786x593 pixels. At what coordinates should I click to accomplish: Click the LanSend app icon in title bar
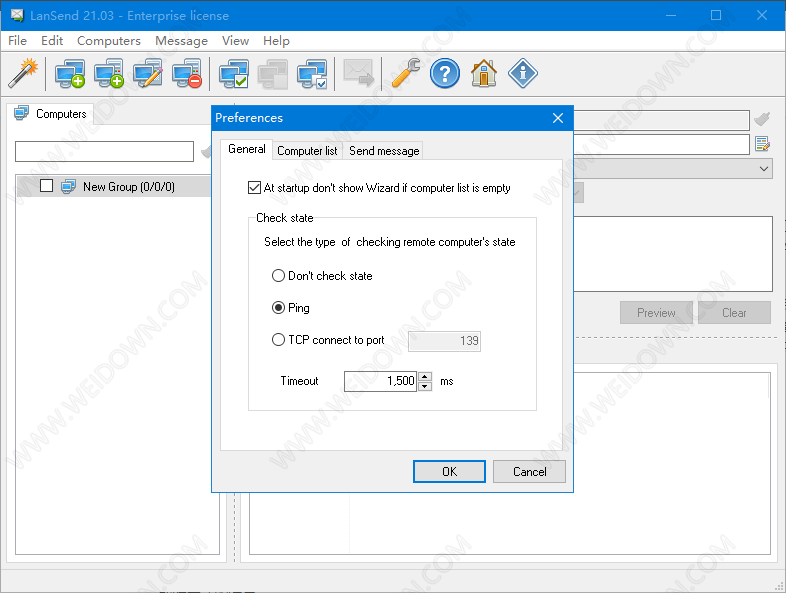17,15
